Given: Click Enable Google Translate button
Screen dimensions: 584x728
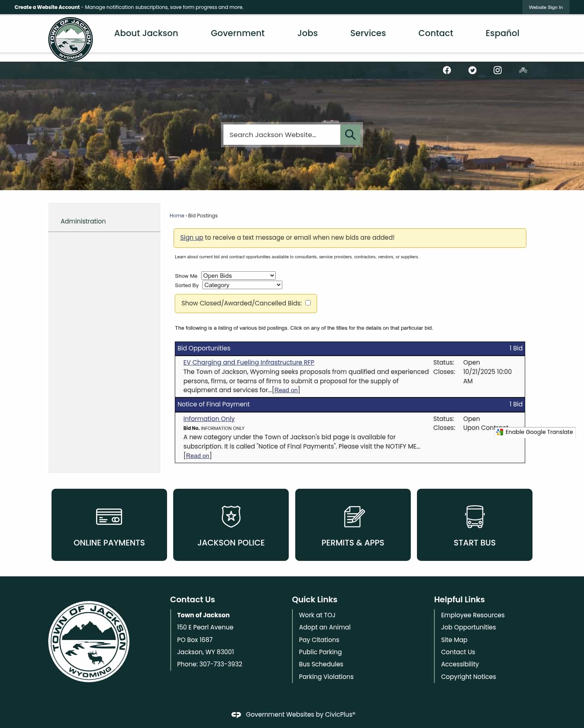Looking at the screenshot, I should (535, 432).
